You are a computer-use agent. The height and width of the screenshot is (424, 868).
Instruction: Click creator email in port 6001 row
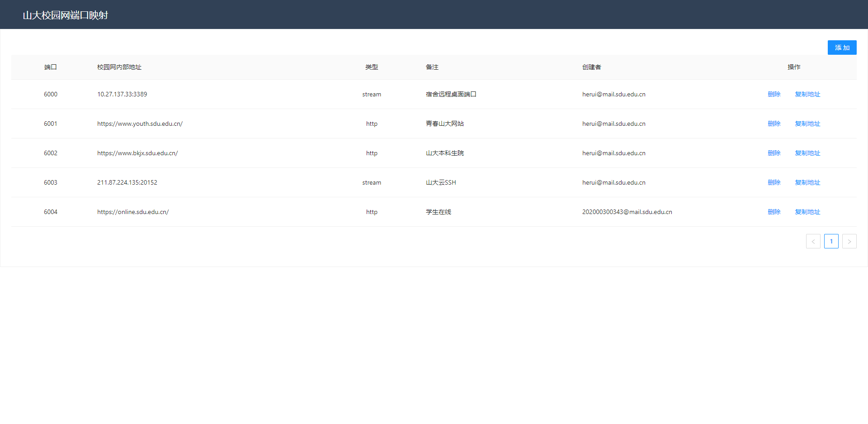pyautogui.click(x=614, y=124)
